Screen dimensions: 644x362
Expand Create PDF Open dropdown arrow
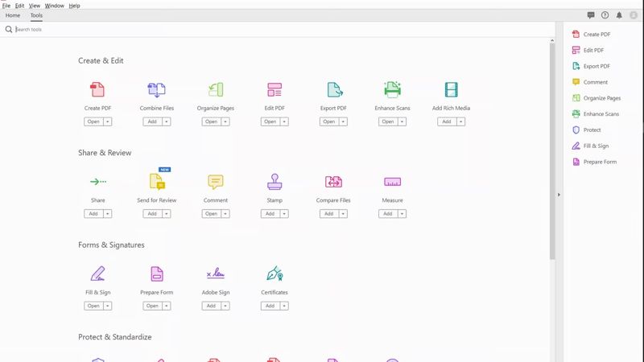tap(107, 121)
